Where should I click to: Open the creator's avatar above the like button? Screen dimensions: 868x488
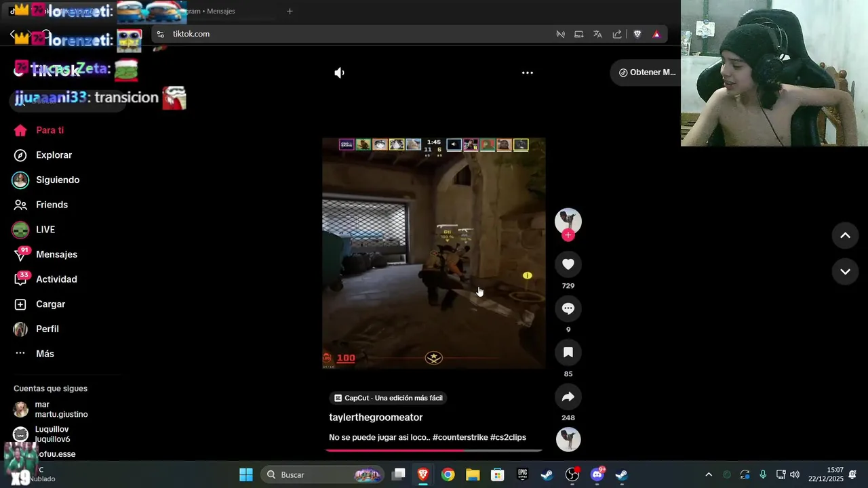568,221
